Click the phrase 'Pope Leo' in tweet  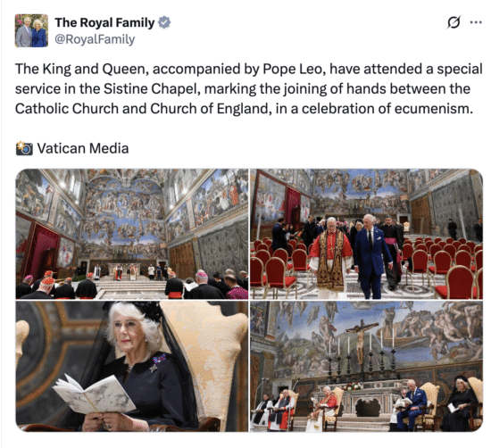tap(293, 70)
